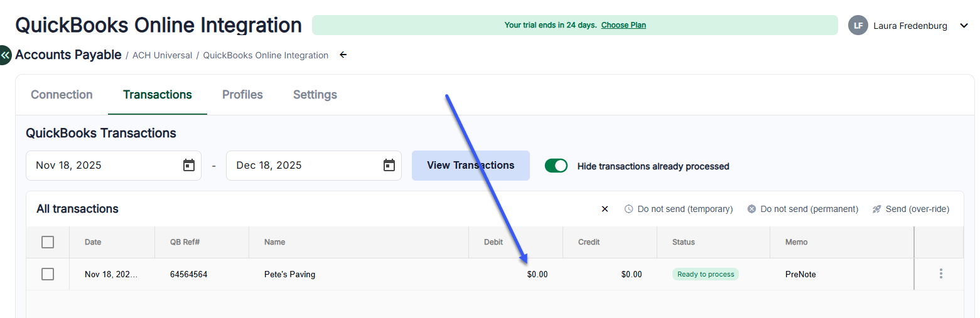Expand Laura Fredenburg account dropdown
Screen dimensions: 980x318
coord(964,26)
